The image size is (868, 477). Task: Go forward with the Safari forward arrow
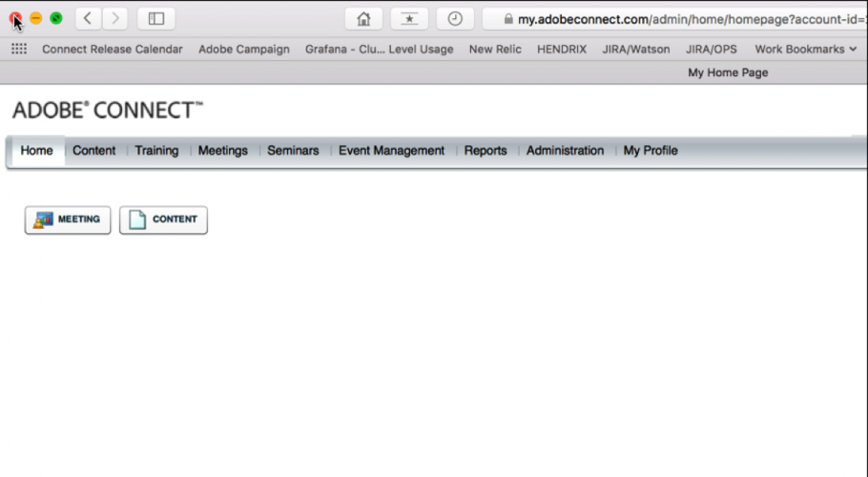tap(114, 19)
